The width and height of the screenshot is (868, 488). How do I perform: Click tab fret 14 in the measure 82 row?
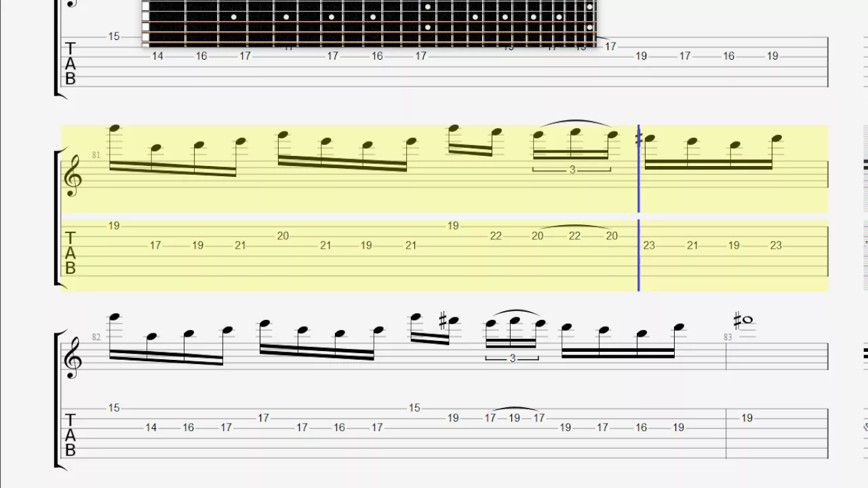pyautogui.click(x=151, y=428)
